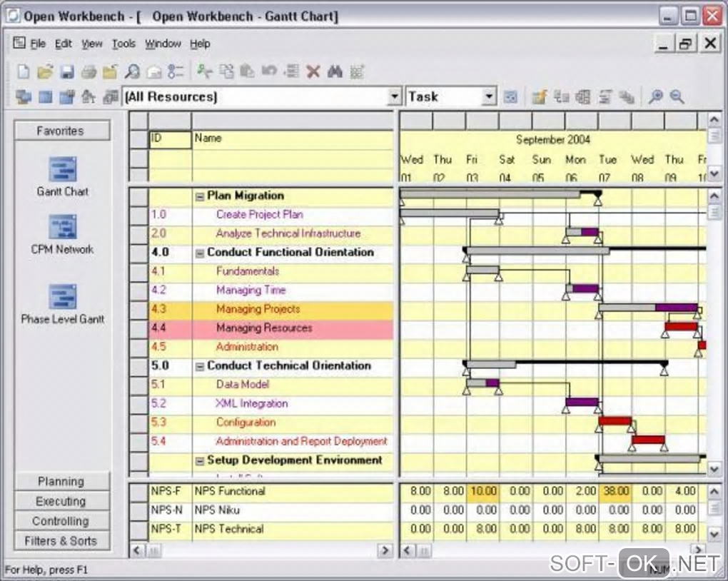Click the Executing panel button
728x581 pixels.
(62, 501)
